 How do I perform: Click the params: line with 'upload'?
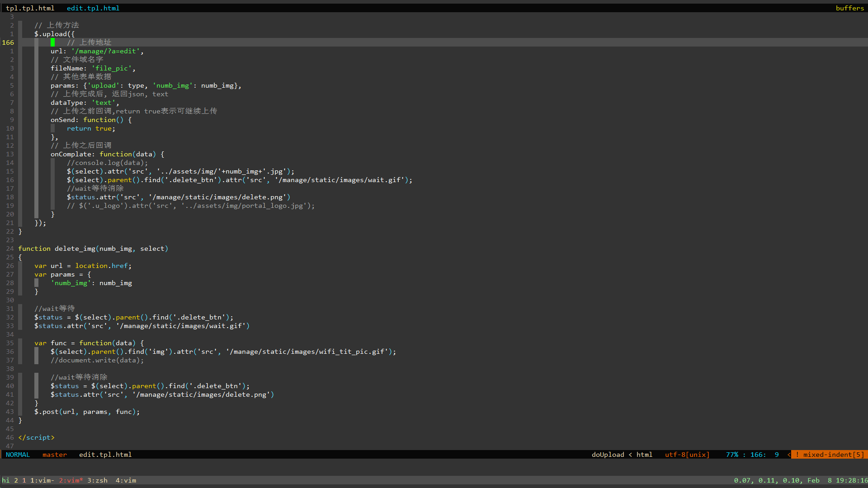point(146,85)
